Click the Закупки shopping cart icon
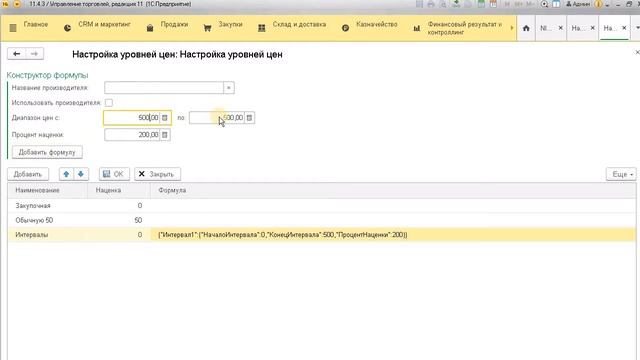Screen dimensions: 640x360 tap(207, 28)
